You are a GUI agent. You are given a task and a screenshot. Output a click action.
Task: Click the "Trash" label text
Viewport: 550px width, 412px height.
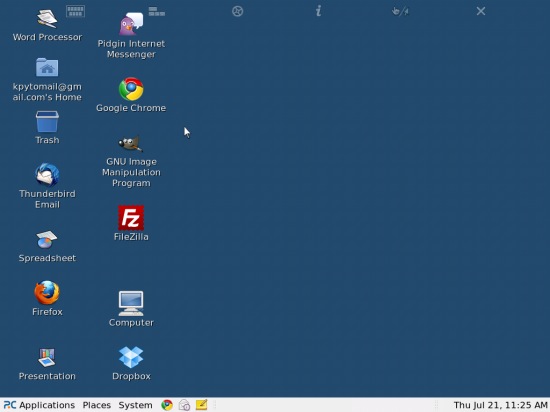[x=47, y=140]
